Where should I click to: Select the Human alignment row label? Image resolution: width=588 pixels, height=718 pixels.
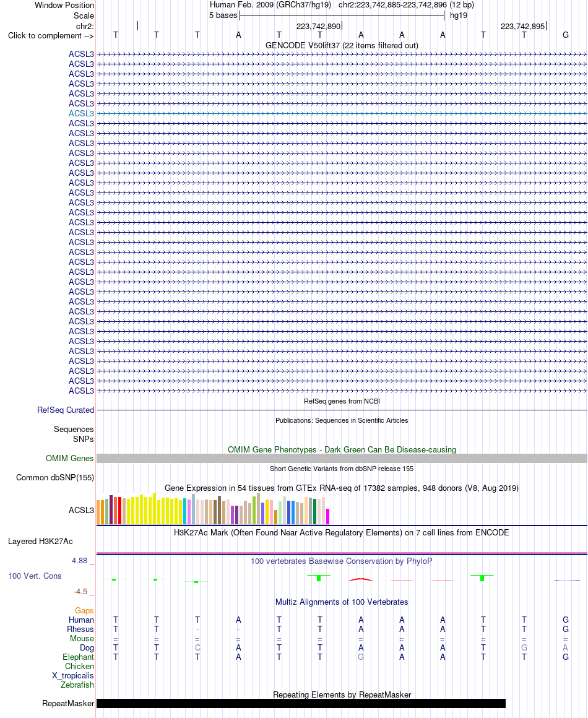coord(82,620)
